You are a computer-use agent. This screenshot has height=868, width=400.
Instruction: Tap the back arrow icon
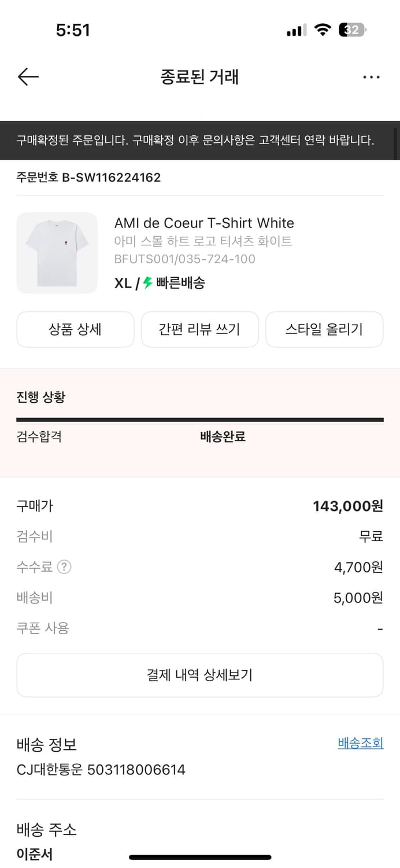click(28, 77)
